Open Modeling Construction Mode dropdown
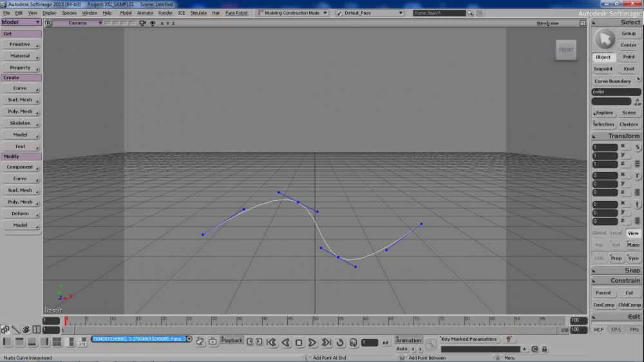 pos(292,13)
